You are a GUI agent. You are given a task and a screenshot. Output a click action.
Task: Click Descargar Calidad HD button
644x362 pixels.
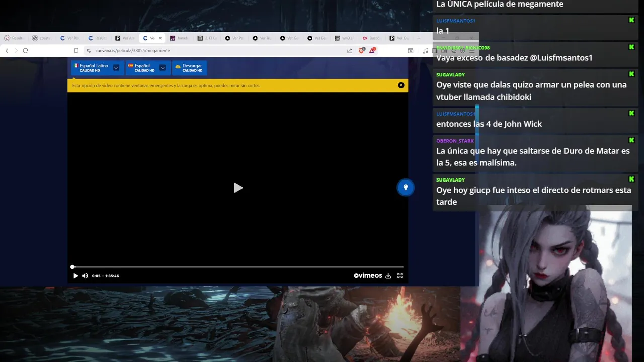point(189,68)
